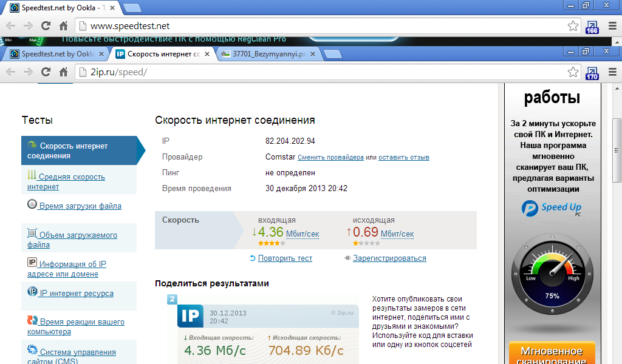Go forward in the 2ip.ru window
The width and height of the screenshot is (622, 364).
[x=28, y=72]
